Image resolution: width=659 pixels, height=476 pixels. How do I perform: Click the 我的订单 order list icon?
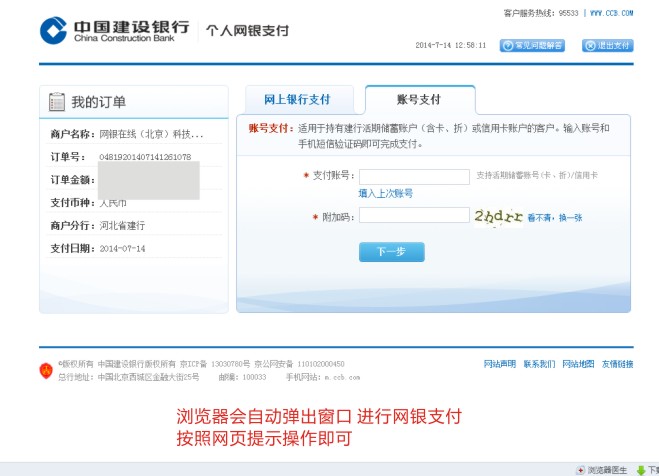point(56,102)
